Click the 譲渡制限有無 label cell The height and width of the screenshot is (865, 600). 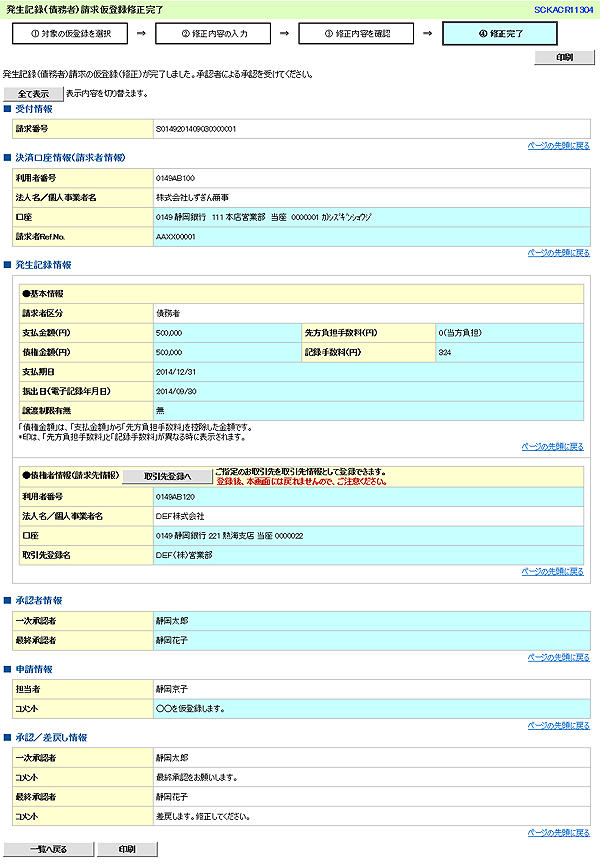(x=86, y=411)
